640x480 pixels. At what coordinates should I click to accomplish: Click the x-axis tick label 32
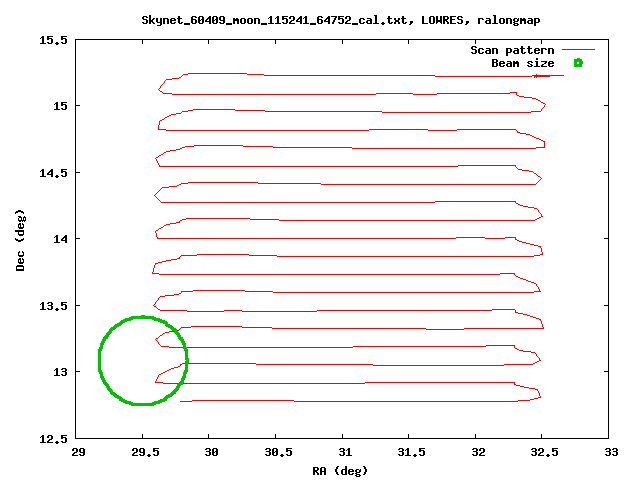tap(478, 452)
